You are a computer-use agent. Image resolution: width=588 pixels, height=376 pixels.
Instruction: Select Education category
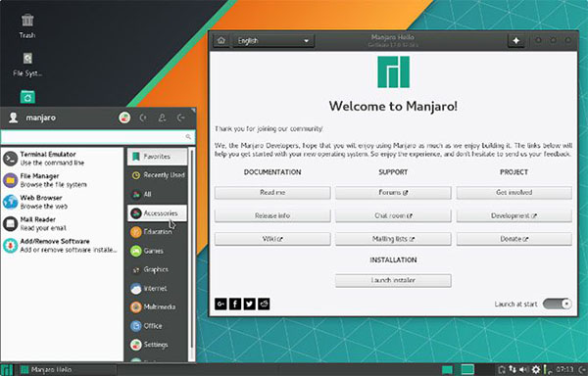tap(157, 232)
